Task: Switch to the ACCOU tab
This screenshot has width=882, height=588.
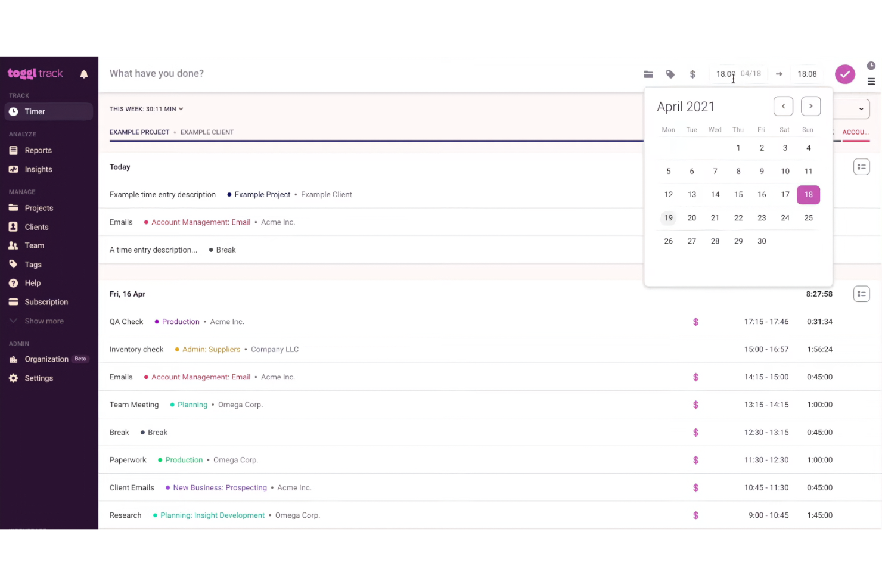Action: coord(856,132)
